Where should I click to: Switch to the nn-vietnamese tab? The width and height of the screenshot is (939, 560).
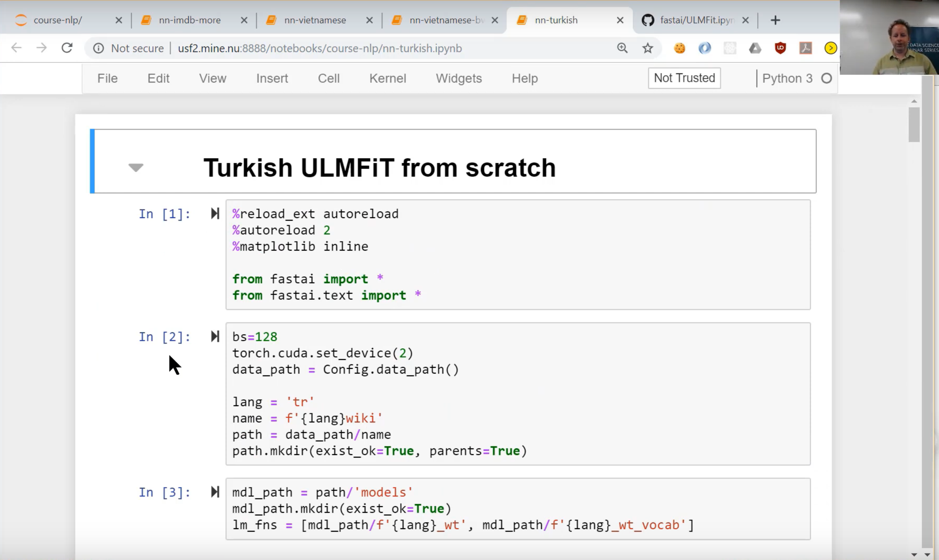pos(315,20)
